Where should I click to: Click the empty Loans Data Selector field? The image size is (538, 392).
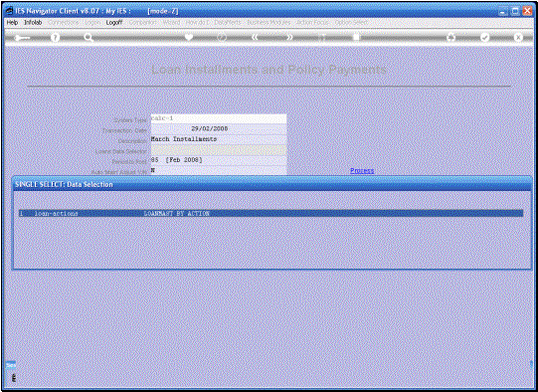pos(219,149)
